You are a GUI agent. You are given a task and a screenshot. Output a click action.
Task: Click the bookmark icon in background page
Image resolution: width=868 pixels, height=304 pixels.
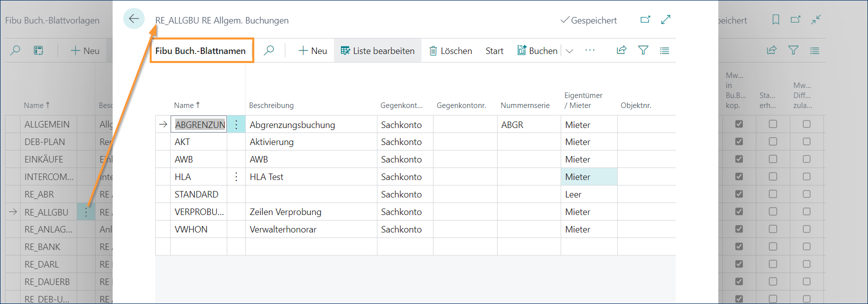[x=775, y=19]
